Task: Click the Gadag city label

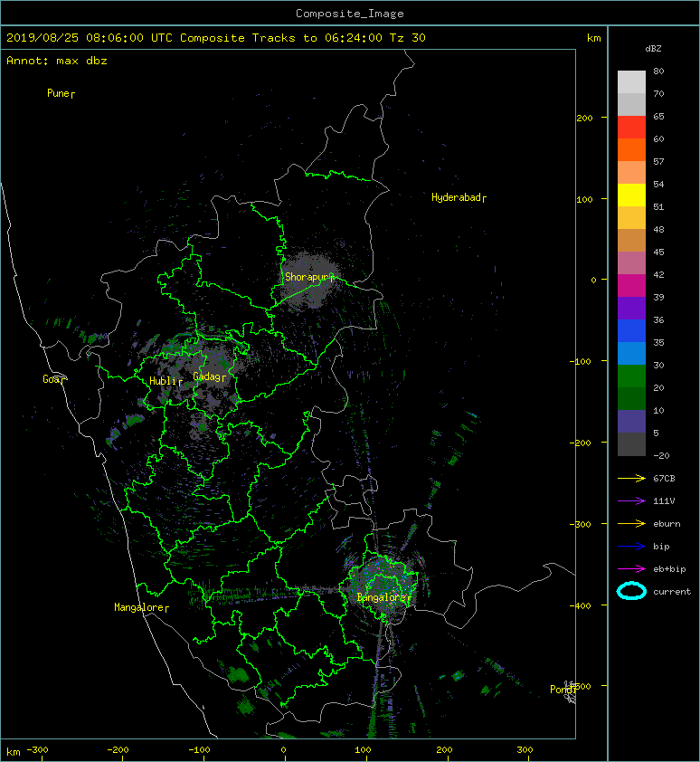Action: [x=207, y=376]
